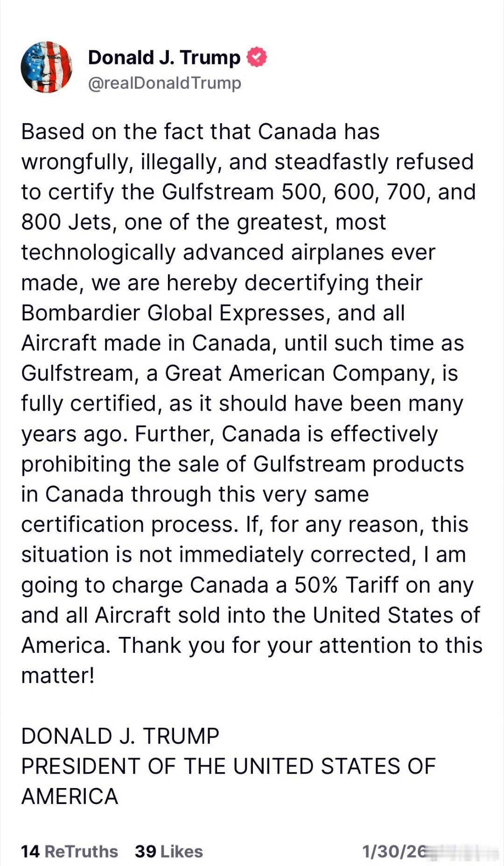
Task: Open the Donald J. Trump display name
Action: click(x=164, y=57)
